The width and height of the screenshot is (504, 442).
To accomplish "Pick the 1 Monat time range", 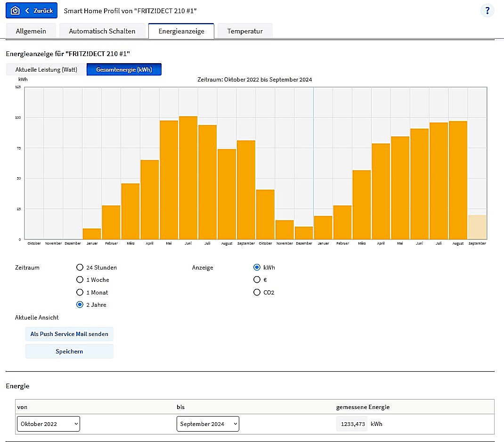I will click(80, 292).
